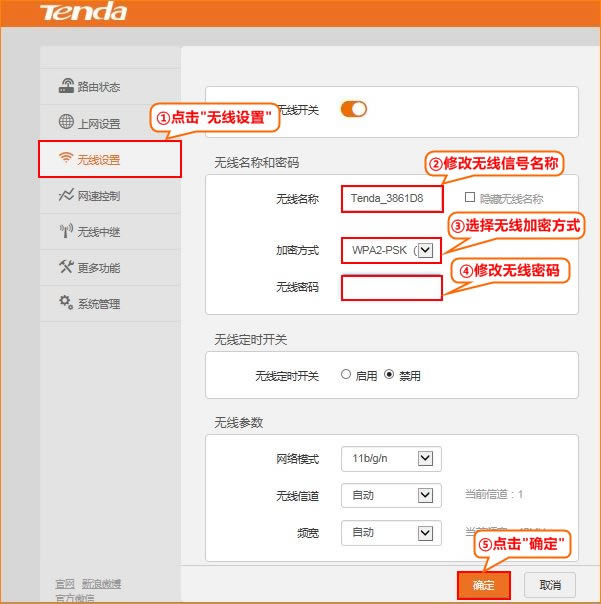
Task: Click the gear icon for 系统管理
Action: 66,302
